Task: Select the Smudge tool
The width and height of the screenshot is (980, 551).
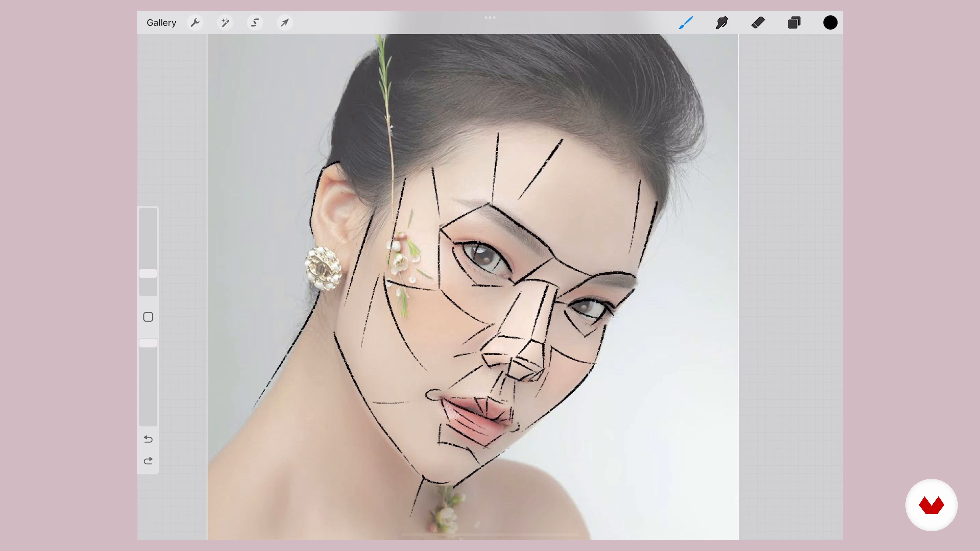Action: tap(722, 23)
